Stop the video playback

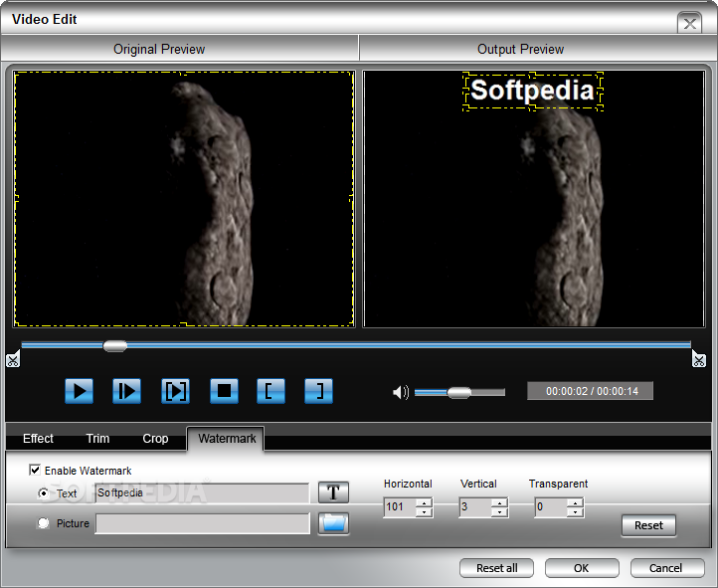coord(224,391)
